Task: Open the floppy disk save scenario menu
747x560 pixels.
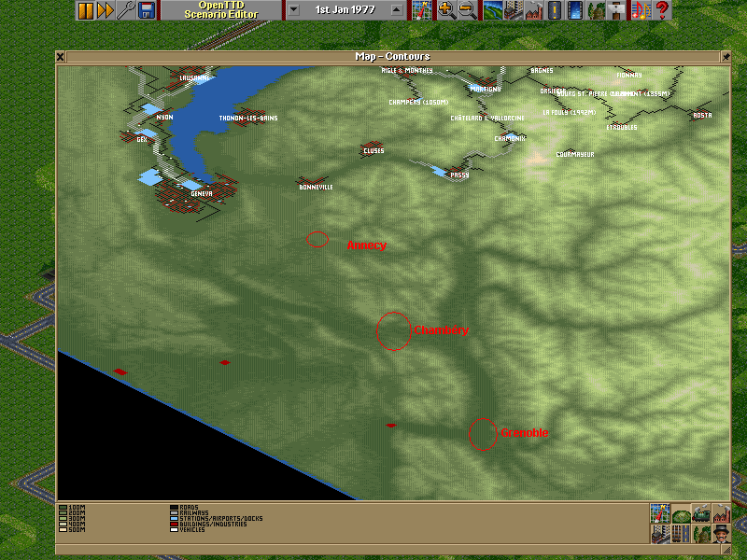Action: pos(147,10)
